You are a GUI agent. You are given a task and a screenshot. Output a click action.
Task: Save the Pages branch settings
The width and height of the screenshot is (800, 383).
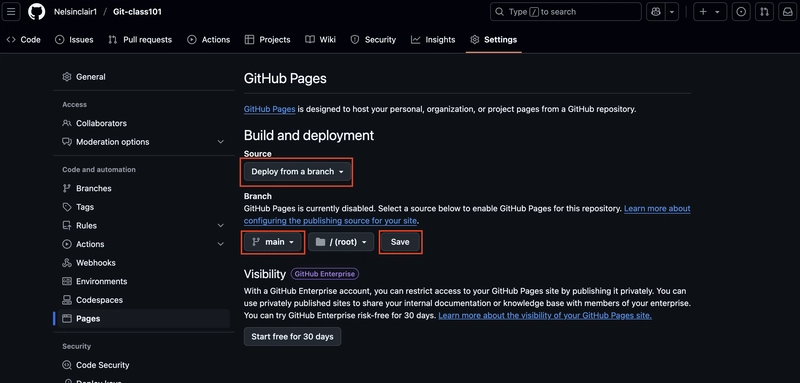pos(400,242)
